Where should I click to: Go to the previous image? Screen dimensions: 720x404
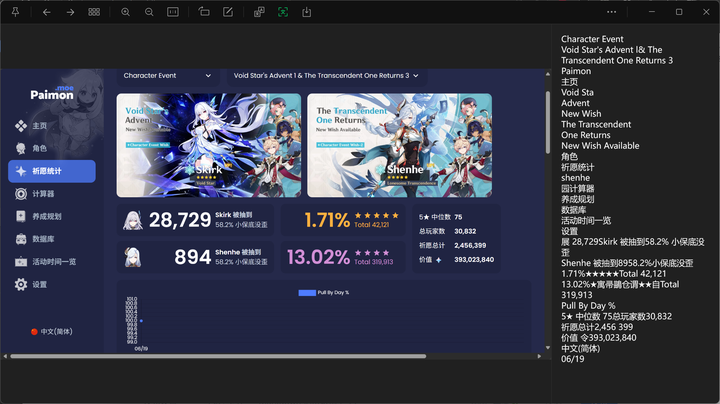click(46, 12)
